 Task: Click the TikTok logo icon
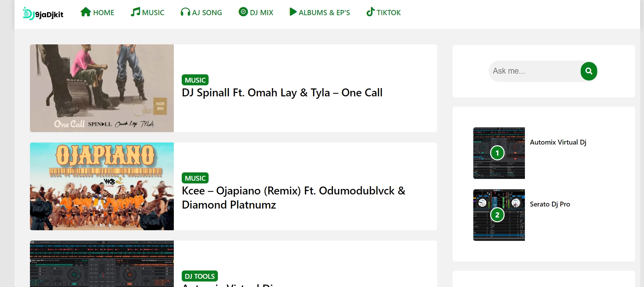(370, 12)
